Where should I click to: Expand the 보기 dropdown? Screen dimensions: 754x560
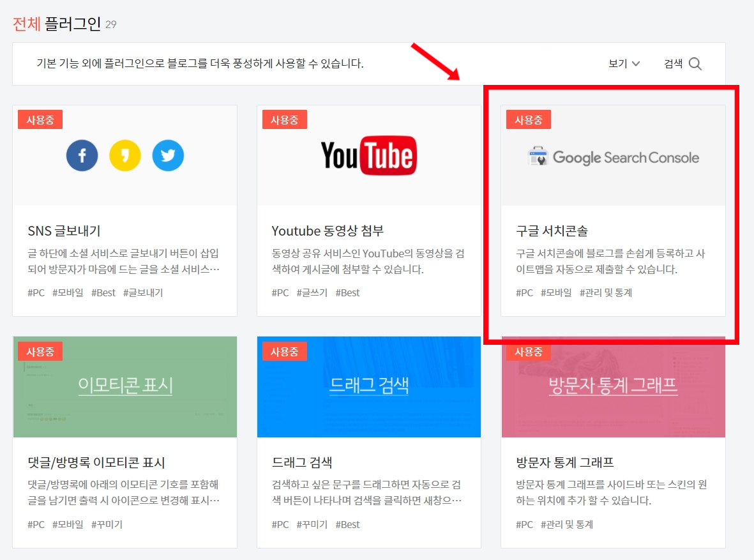click(624, 63)
